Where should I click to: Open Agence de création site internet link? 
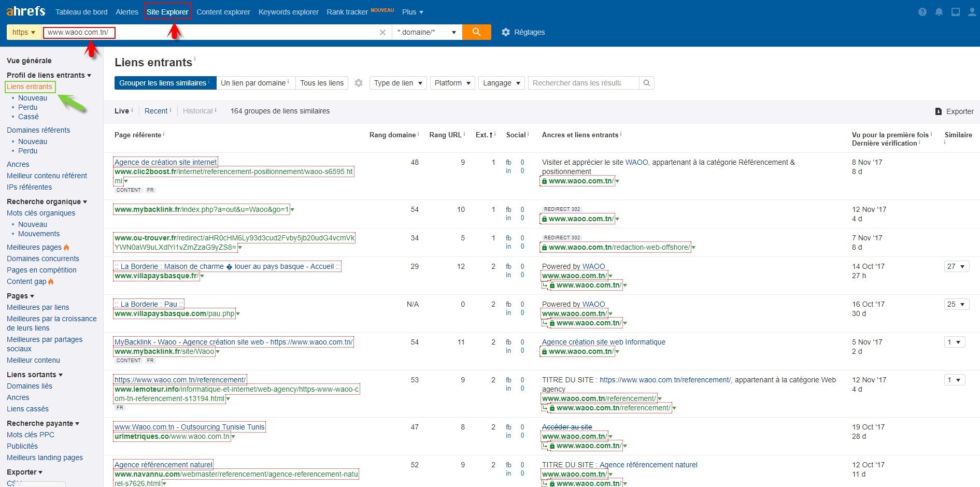165,162
